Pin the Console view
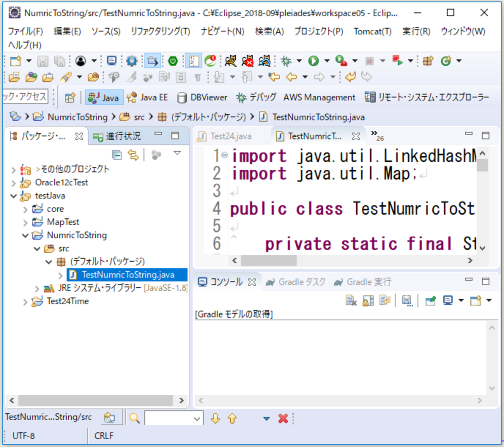Screen dimensions: 504x447 430,300
